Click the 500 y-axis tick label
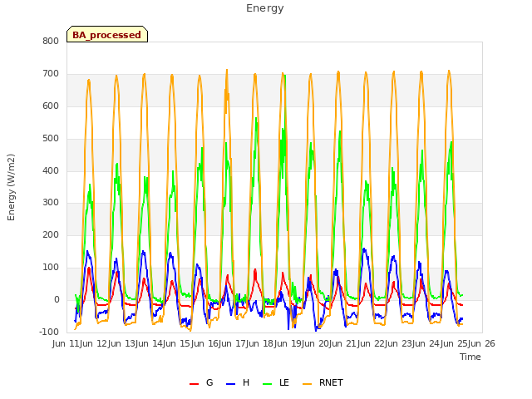Viewport: 532px width, 399px height. click(x=51, y=139)
